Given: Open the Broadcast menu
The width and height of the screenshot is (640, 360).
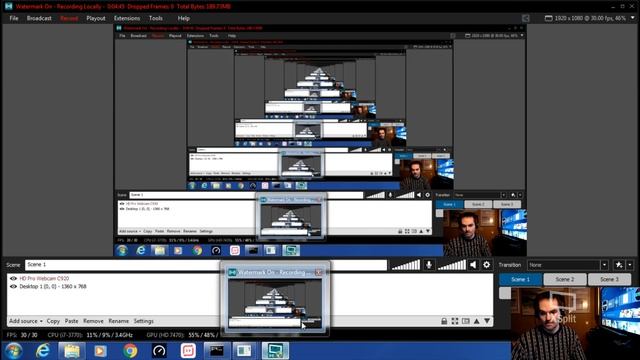Looking at the screenshot, I should (x=39, y=18).
